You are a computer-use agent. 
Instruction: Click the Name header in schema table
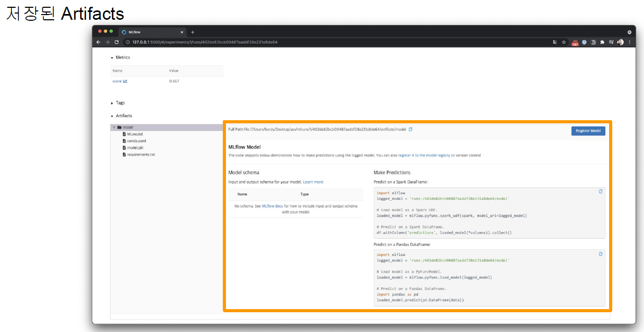pos(242,195)
